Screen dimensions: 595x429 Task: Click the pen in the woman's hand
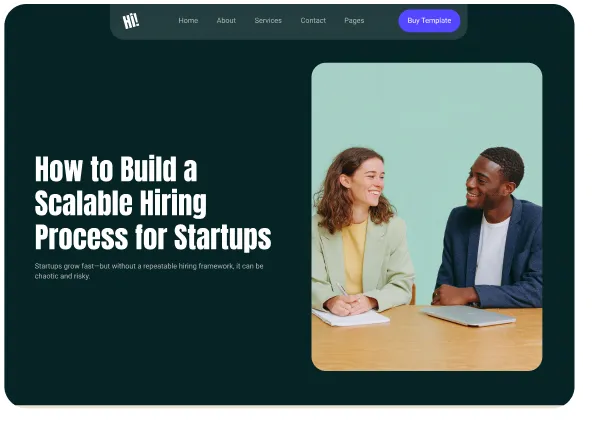[x=344, y=291]
